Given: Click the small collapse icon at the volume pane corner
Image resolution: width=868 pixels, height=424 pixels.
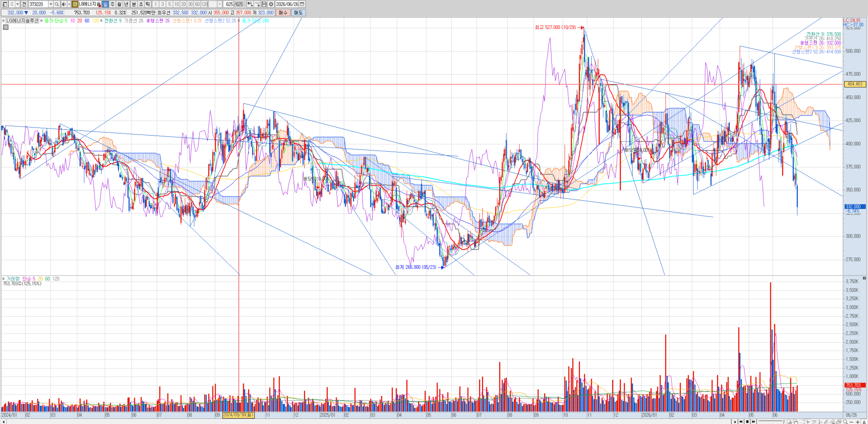Looking at the screenshot, I should [x=864, y=278].
